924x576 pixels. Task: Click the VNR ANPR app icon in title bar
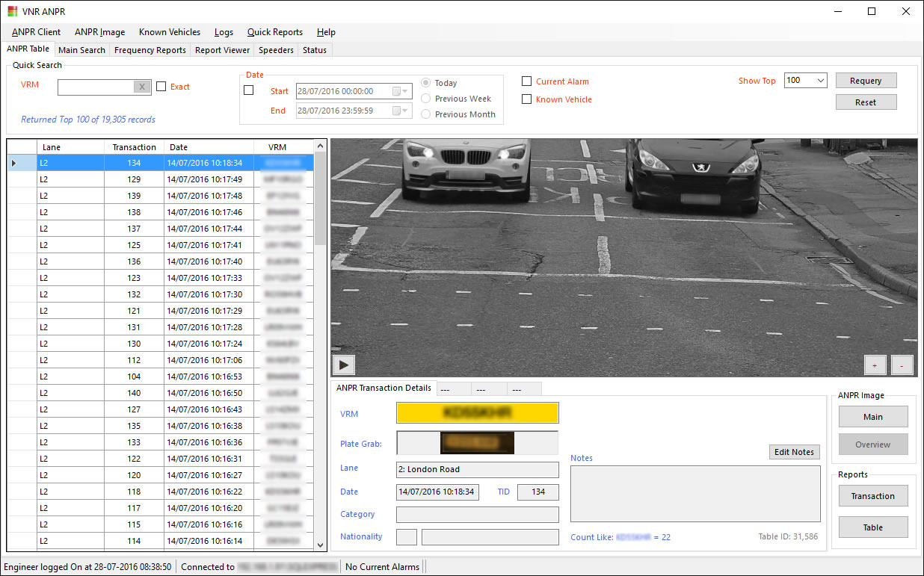click(x=13, y=11)
